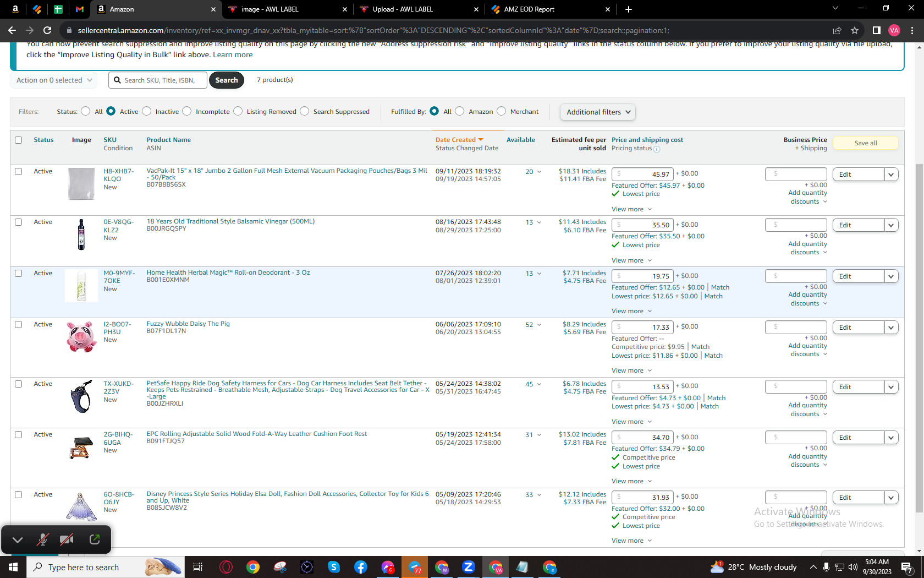This screenshot has width=924, height=578.
Task: Filter by Fulfilled By Amazon
Action: [x=460, y=111]
